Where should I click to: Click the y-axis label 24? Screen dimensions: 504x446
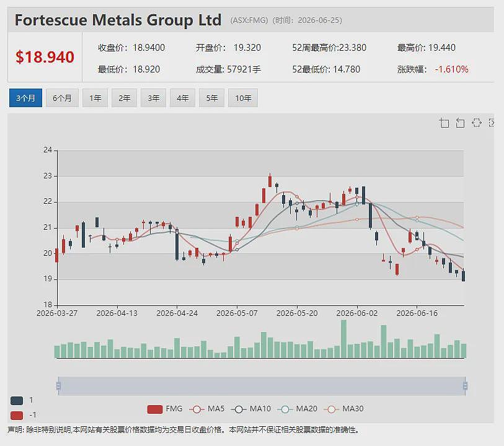pyautogui.click(x=48, y=150)
